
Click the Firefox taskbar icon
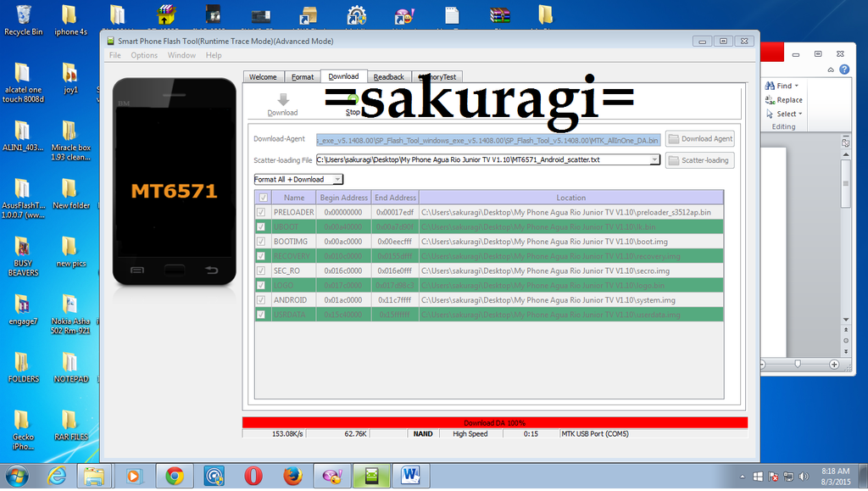(x=292, y=476)
